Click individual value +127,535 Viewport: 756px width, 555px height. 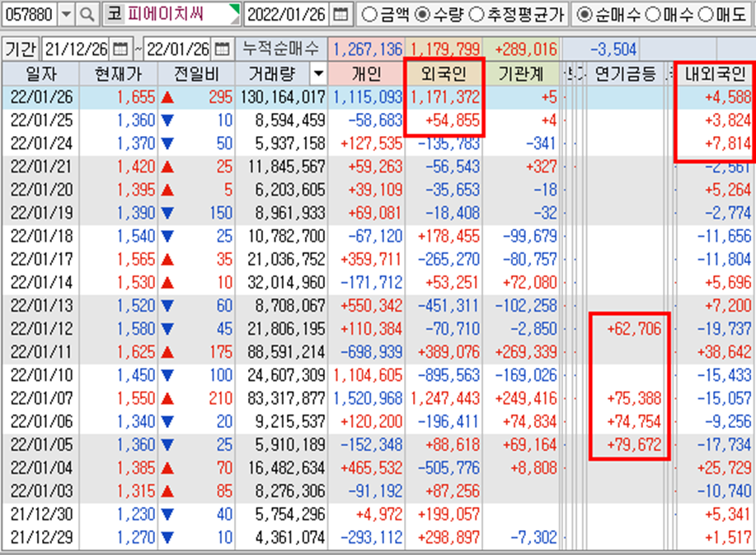371,143
